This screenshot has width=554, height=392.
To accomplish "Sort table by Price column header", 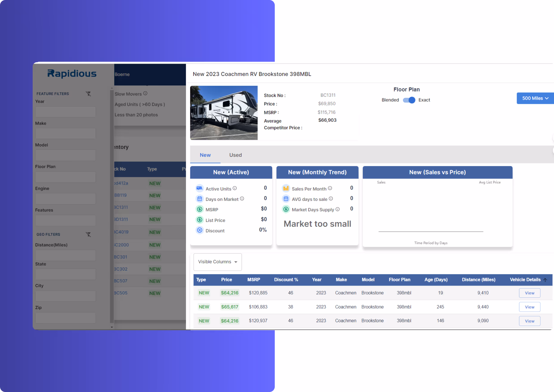I will pyautogui.click(x=226, y=279).
